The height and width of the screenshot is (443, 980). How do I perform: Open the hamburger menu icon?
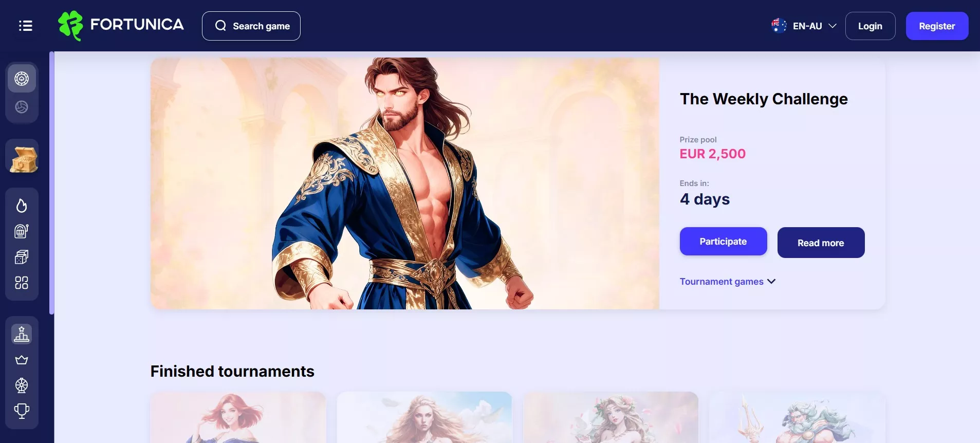[x=26, y=26]
